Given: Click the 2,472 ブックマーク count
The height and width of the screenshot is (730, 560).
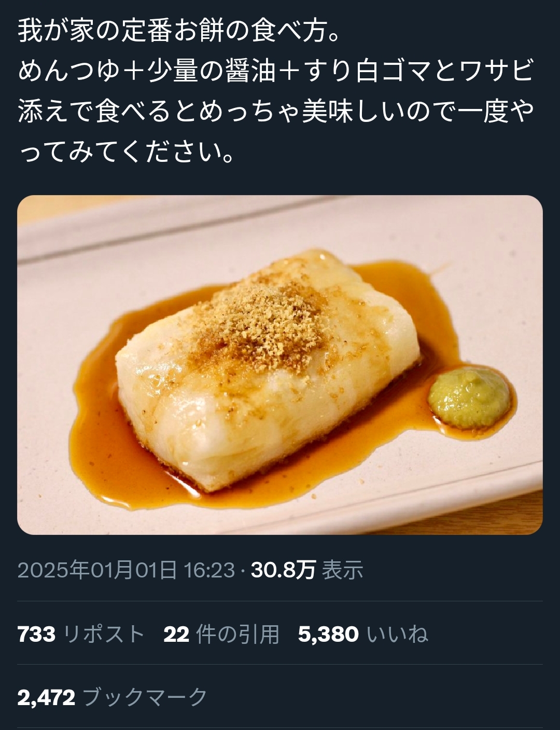Looking at the screenshot, I should [113, 697].
